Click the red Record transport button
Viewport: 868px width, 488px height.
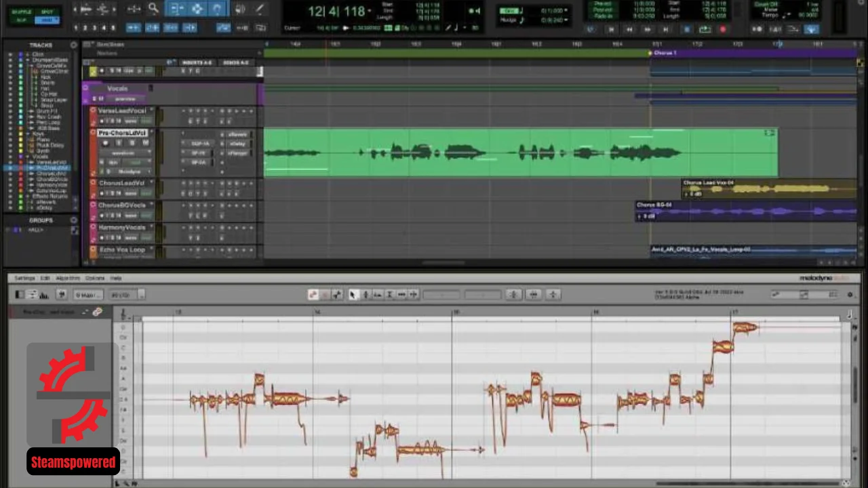pyautogui.click(x=723, y=29)
